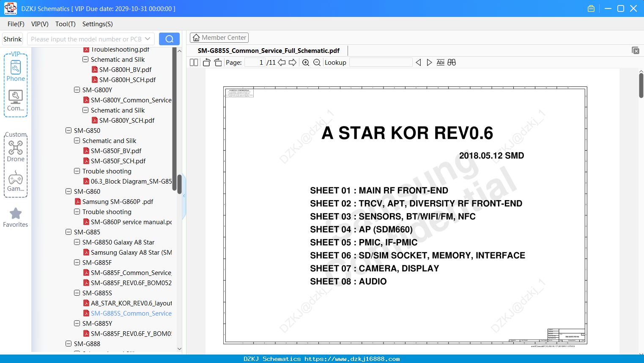Find previous lookup result
This screenshot has height=363, width=644.
418,63
